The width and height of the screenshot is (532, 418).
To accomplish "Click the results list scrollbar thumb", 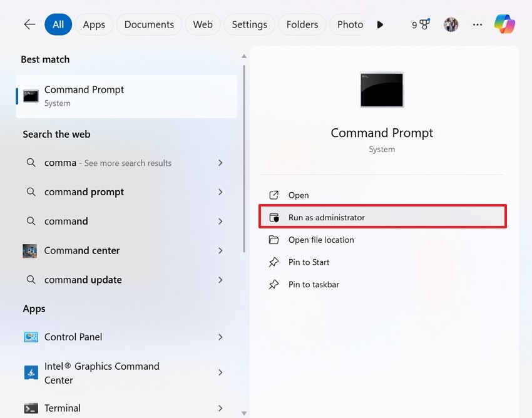I will pyautogui.click(x=244, y=159).
